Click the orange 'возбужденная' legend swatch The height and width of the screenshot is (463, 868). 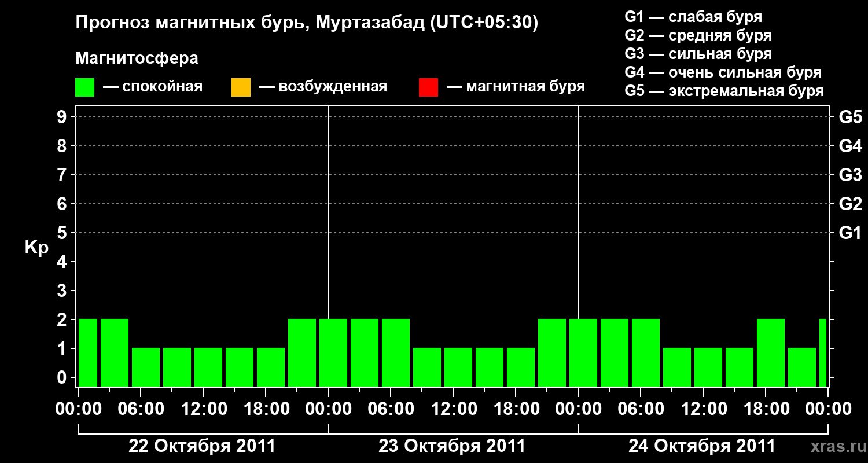[241, 87]
